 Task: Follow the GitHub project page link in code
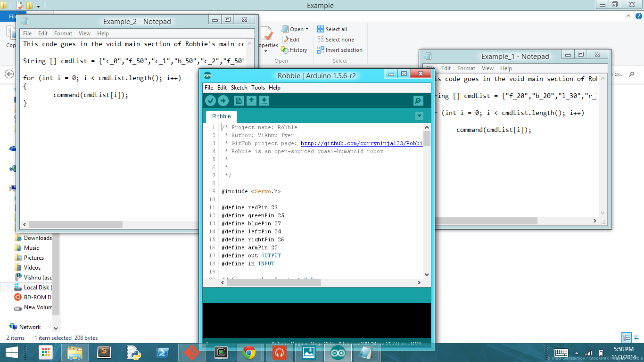click(361, 143)
